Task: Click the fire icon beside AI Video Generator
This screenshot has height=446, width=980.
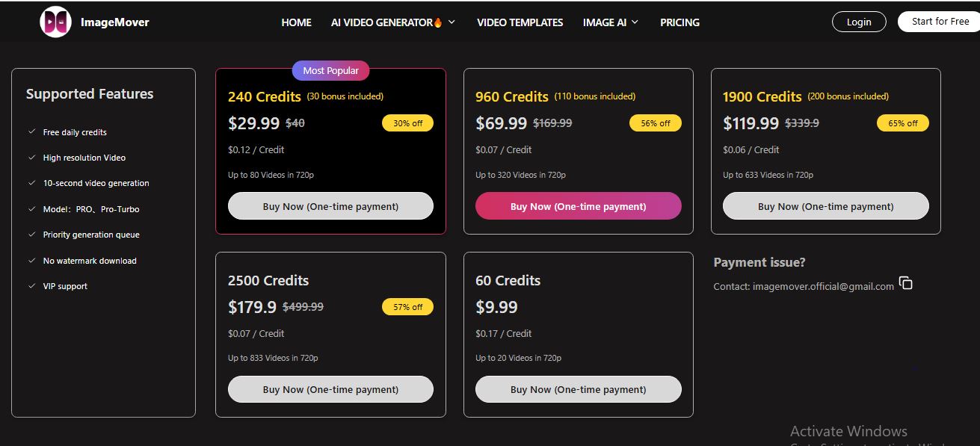Action: 438,22
